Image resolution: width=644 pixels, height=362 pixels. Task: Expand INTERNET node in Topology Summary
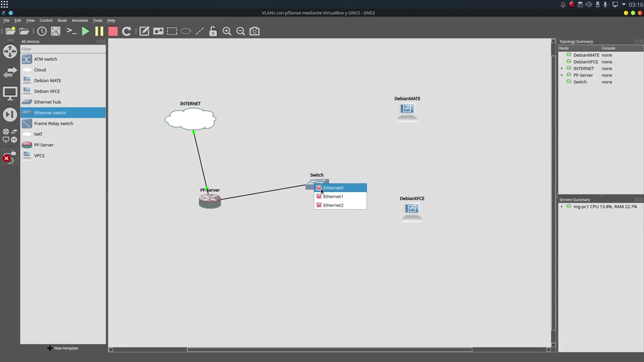pyautogui.click(x=562, y=68)
